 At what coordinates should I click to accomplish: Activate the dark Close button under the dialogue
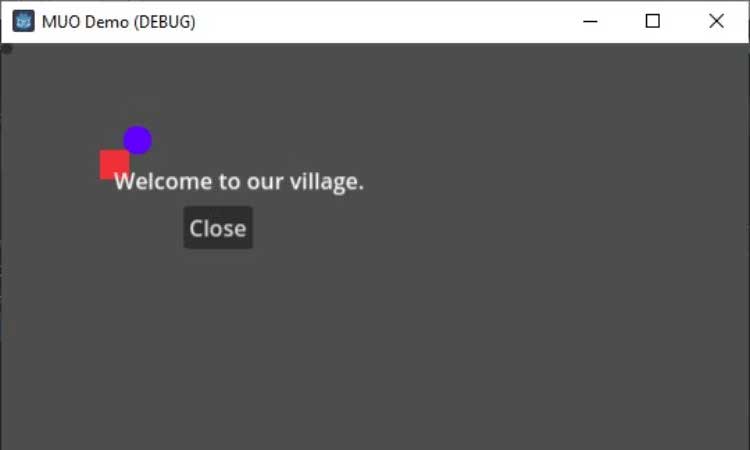coord(218,228)
